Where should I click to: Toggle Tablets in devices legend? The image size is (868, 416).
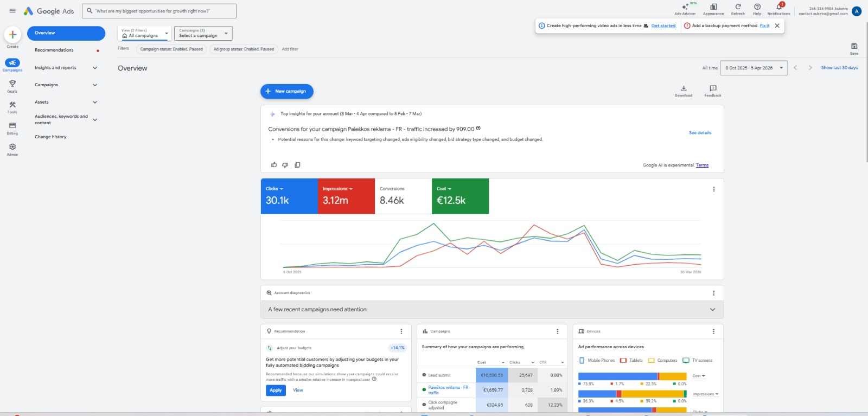coord(631,361)
